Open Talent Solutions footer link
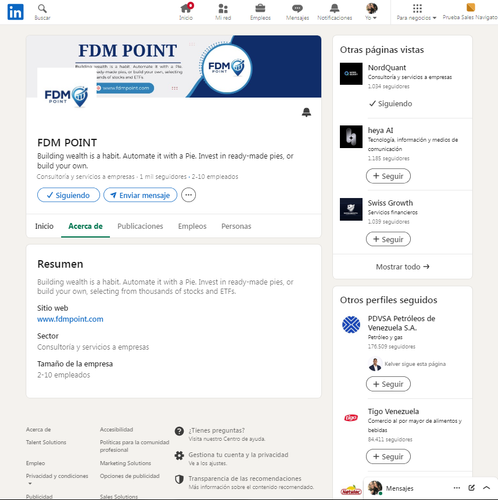The width and height of the screenshot is (498, 500). tap(46, 442)
